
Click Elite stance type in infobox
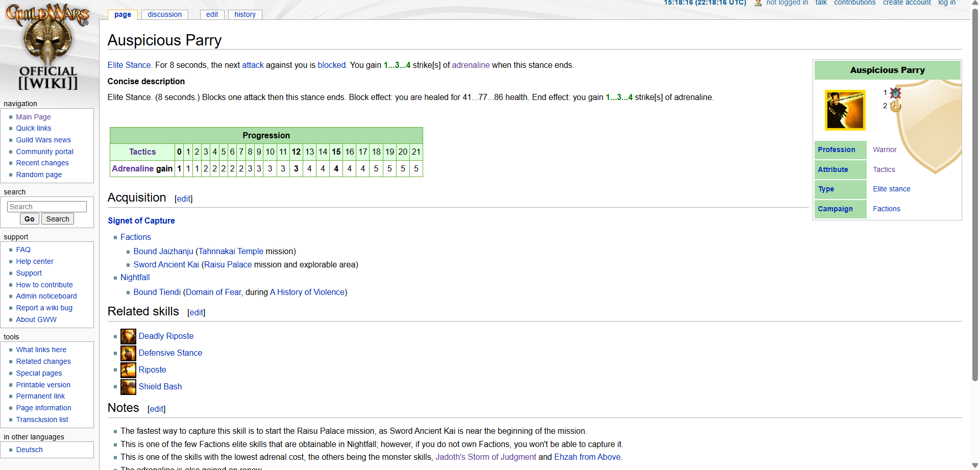891,189
